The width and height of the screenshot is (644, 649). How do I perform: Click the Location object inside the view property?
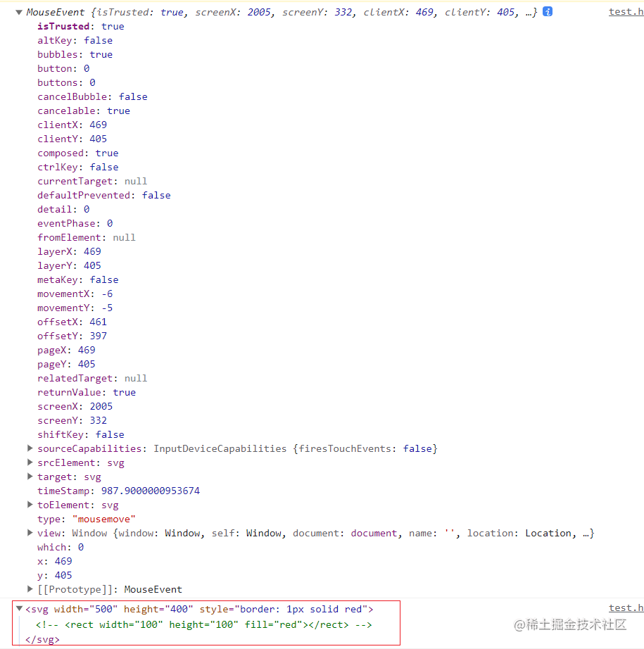[548, 533]
